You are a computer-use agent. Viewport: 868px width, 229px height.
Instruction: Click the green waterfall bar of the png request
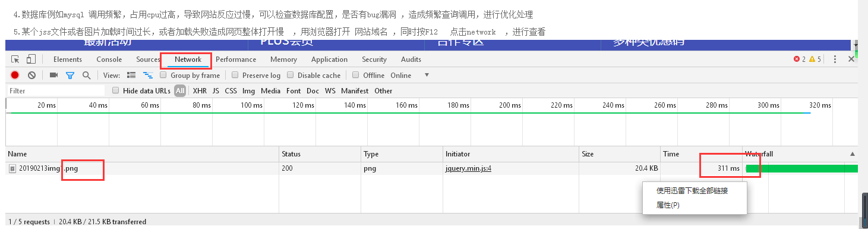802,168
